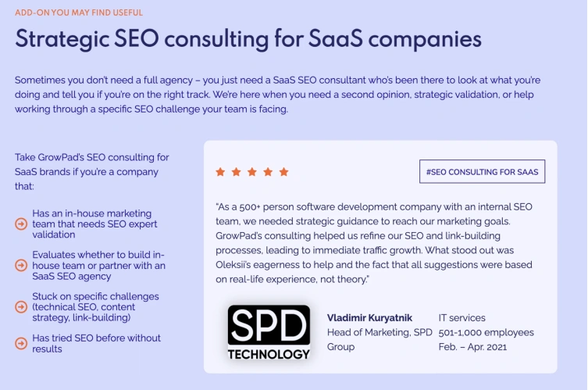The width and height of the screenshot is (588, 390).
Task: Click the 'Add-on you may find useful' label
Action: pyautogui.click(x=79, y=13)
